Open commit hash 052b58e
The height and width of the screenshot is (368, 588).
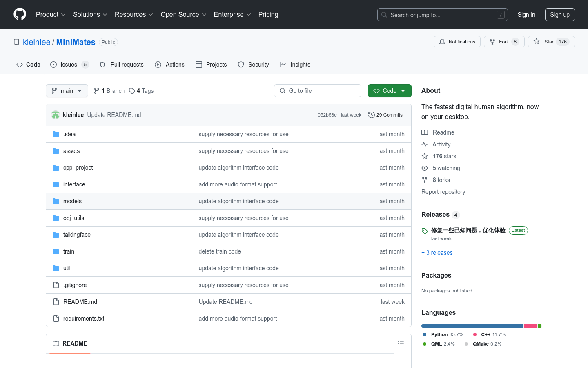click(327, 115)
